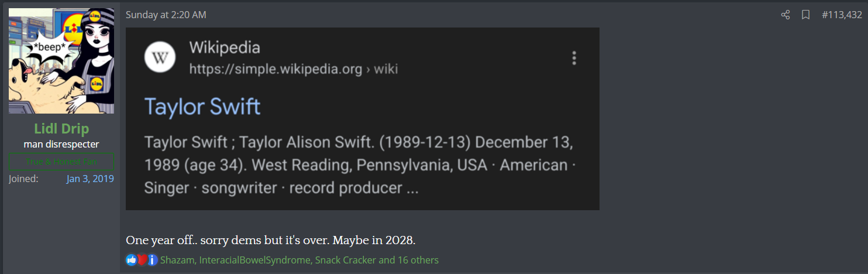Screen dimensions: 868x274
Task: Click the blue Informative reaction icon
Action: [152, 260]
